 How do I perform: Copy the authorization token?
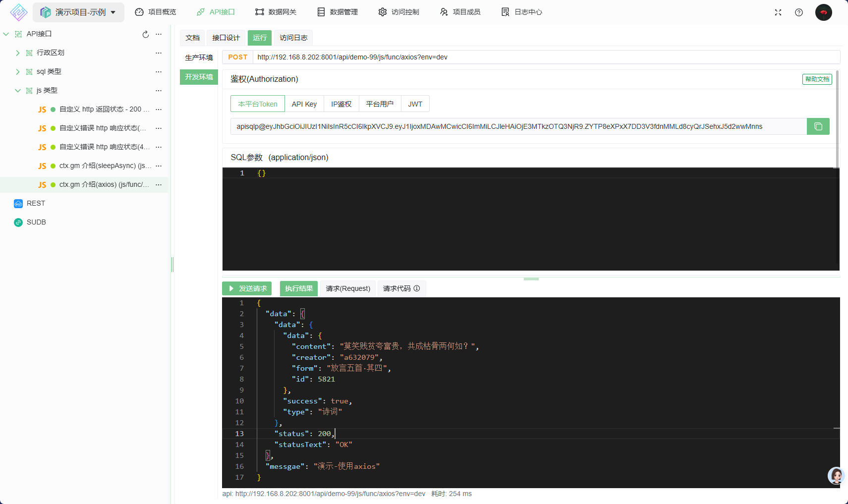[x=818, y=126]
